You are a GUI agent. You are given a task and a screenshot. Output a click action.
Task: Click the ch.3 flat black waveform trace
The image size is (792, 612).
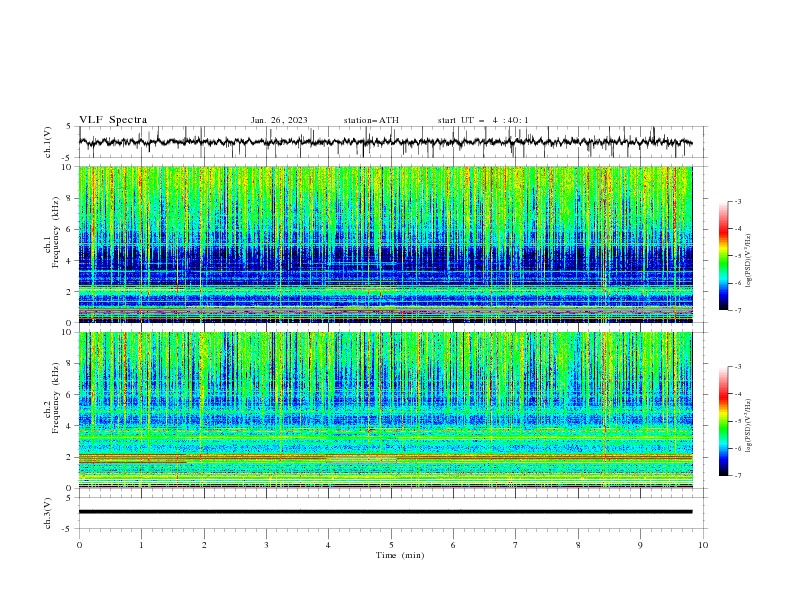(385, 512)
